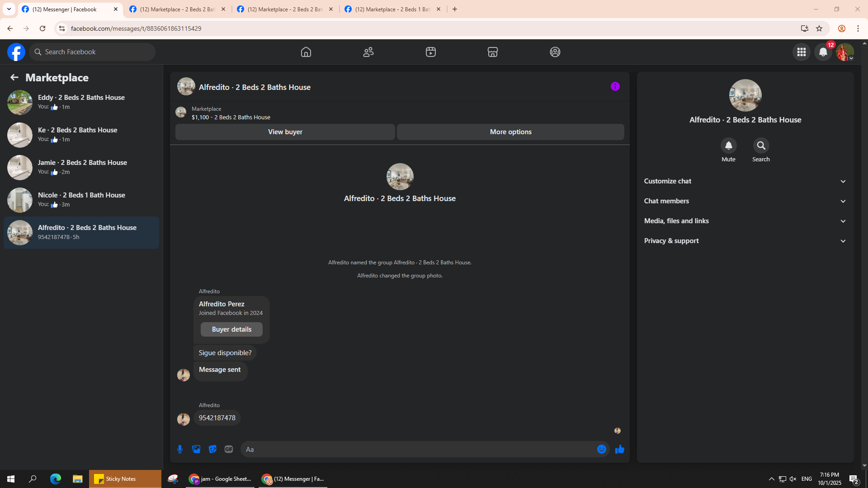
Task: Open Chrome's three-dot menu
Action: tap(858, 28)
